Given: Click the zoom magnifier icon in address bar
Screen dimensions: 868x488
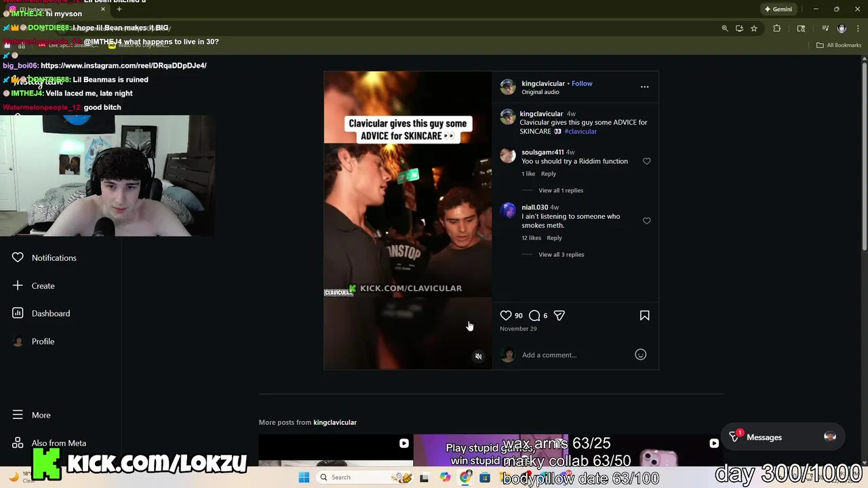Looking at the screenshot, I should click(x=725, y=28).
